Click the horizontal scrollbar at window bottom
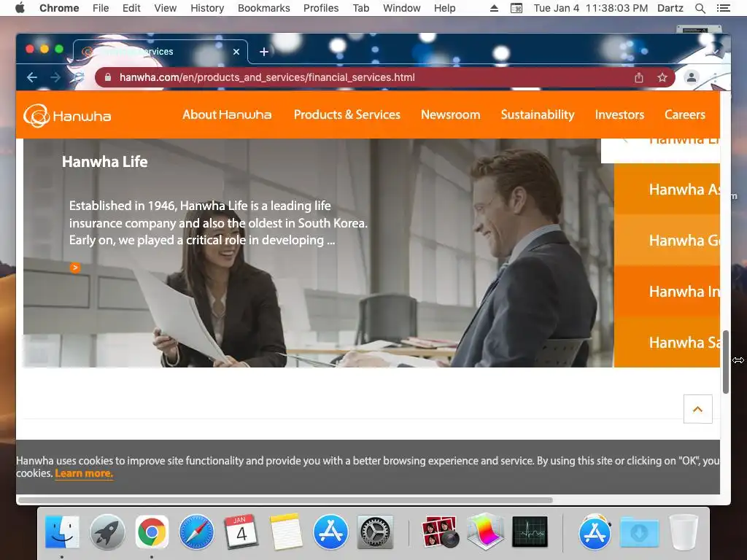The width and height of the screenshot is (747, 560). [285, 500]
